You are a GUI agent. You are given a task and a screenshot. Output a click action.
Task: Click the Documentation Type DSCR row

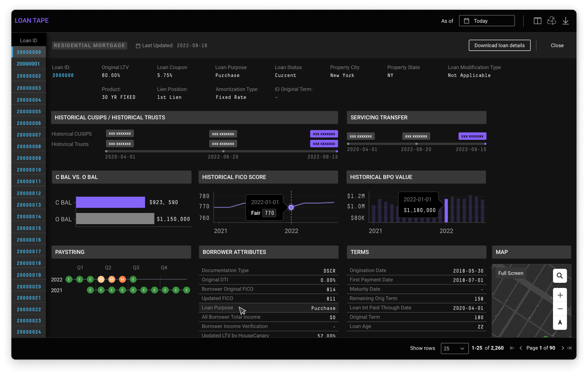coord(269,270)
